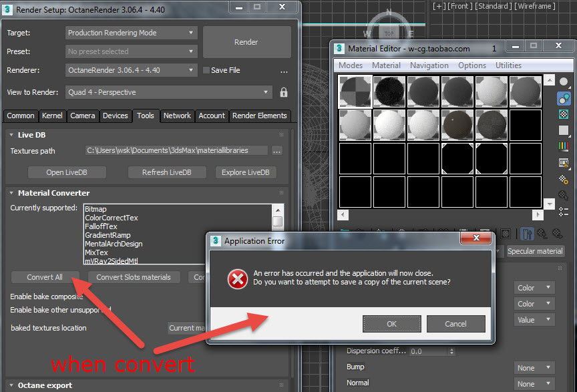Image resolution: width=577 pixels, height=392 pixels.
Task: Open the Navigation menu in Material Editor
Action: [x=429, y=65]
